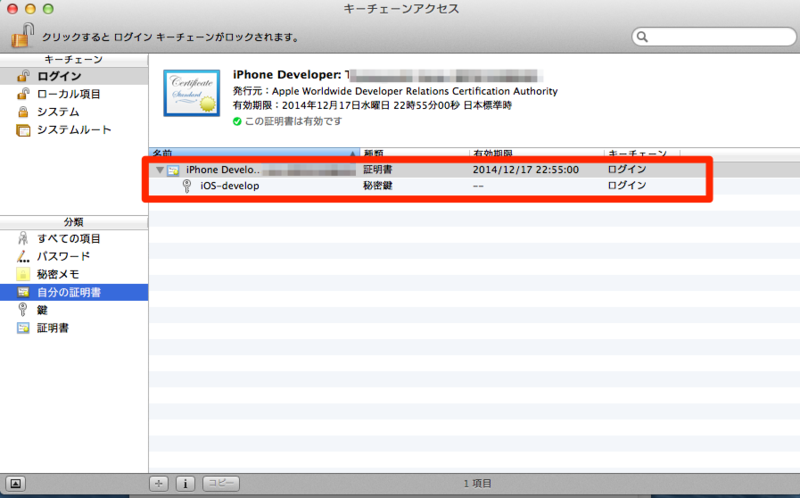Sort list by 種類 column header
Viewport: 800px width, 498px height.
coord(414,153)
